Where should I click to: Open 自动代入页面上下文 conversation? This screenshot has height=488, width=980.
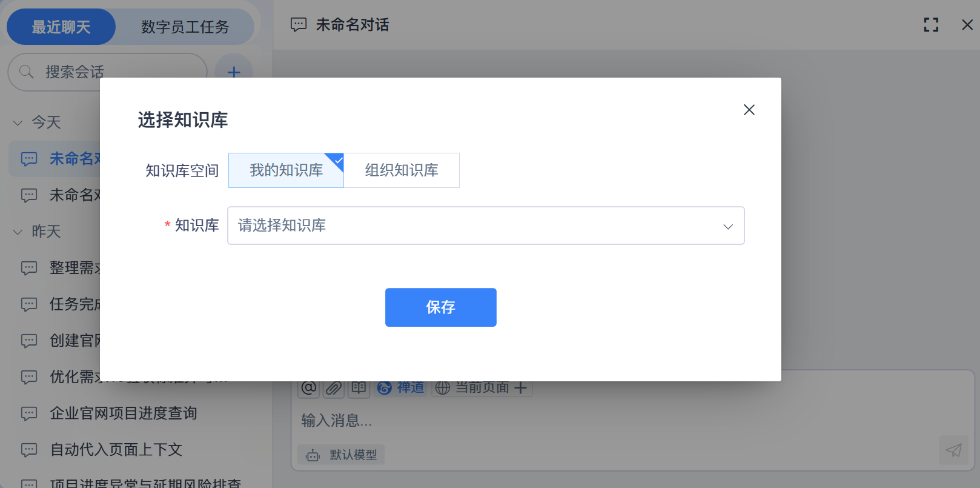pyautogui.click(x=116, y=450)
